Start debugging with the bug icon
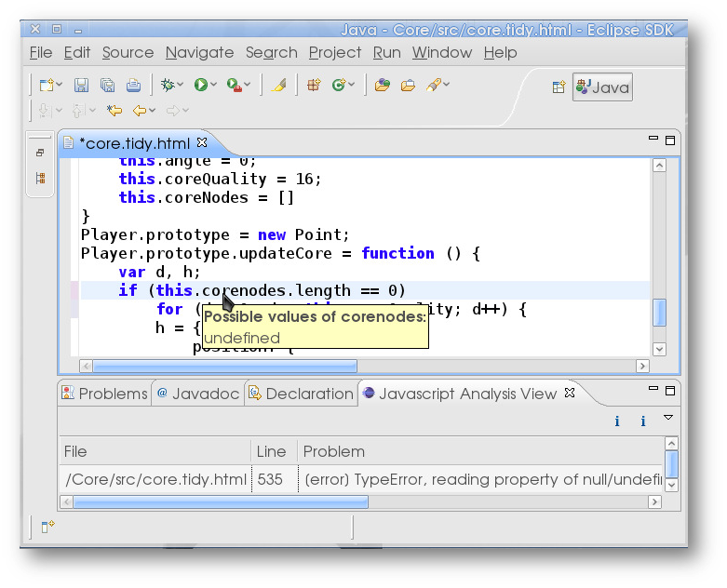The height and width of the screenshot is (588, 727). 168,85
